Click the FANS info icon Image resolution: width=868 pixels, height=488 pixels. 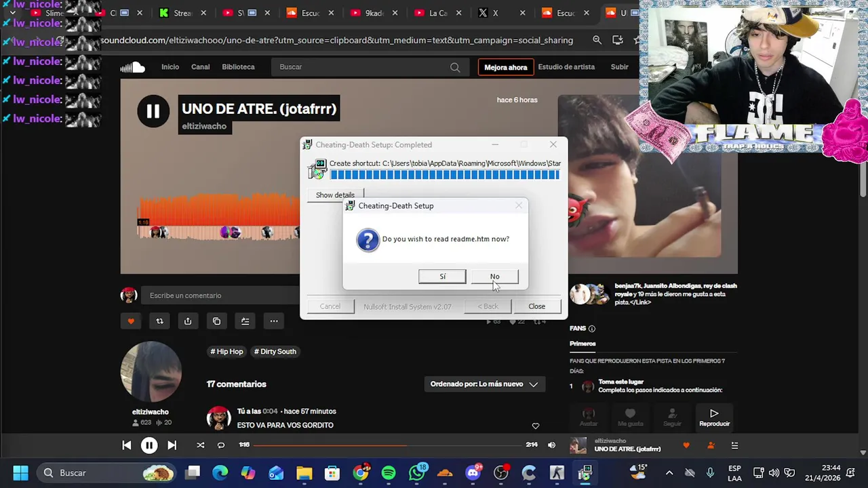click(x=592, y=329)
